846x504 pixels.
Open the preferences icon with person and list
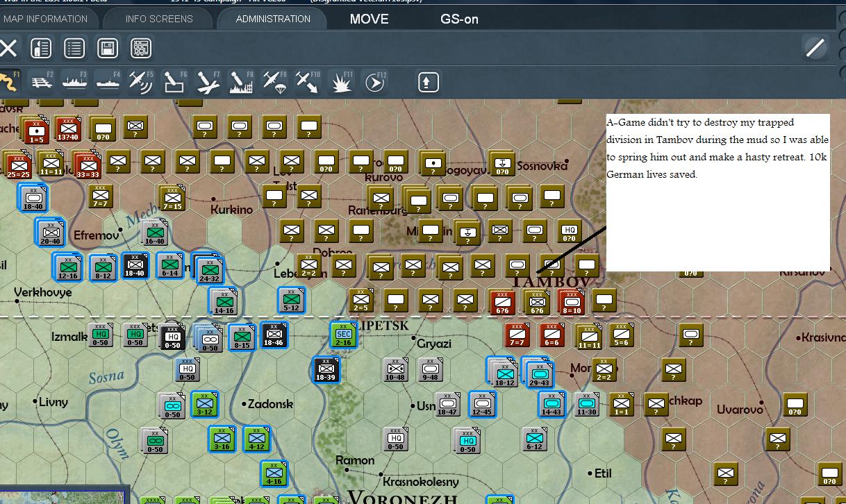pos(41,48)
